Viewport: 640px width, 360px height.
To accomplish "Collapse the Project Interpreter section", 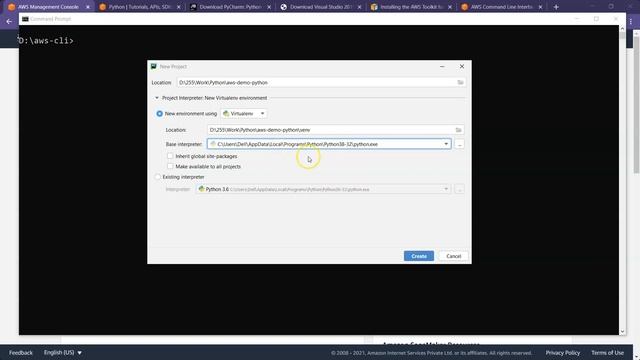I will [157, 98].
